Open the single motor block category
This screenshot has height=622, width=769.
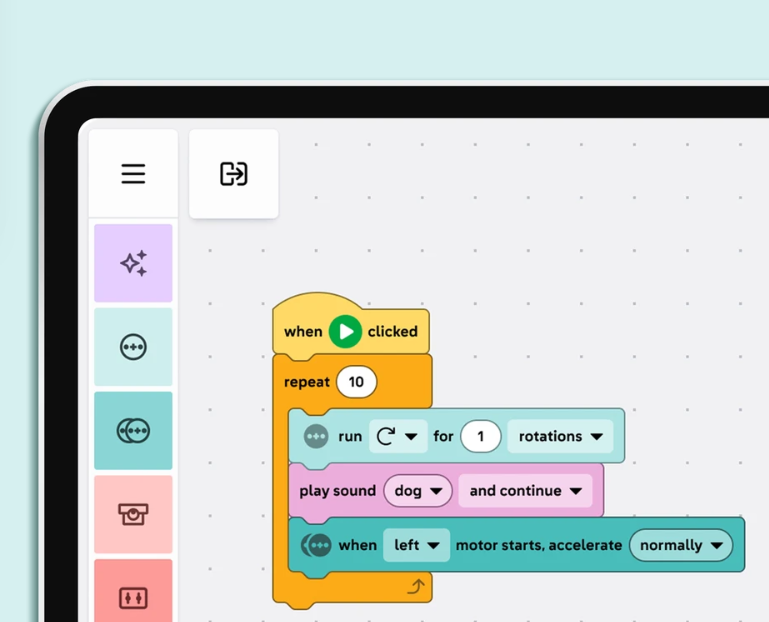[x=133, y=347]
